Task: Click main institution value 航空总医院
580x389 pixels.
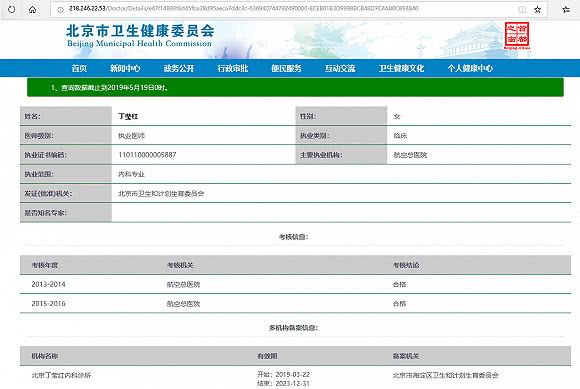Action: pyautogui.click(x=410, y=155)
